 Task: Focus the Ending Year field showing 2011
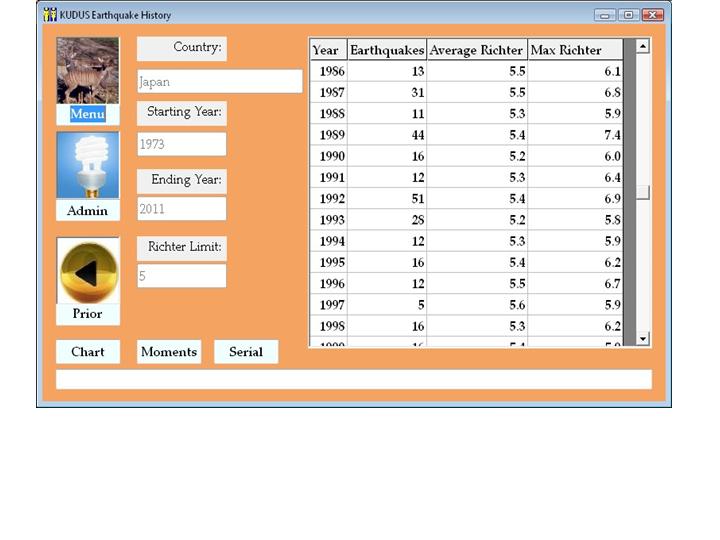[x=181, y=209]
